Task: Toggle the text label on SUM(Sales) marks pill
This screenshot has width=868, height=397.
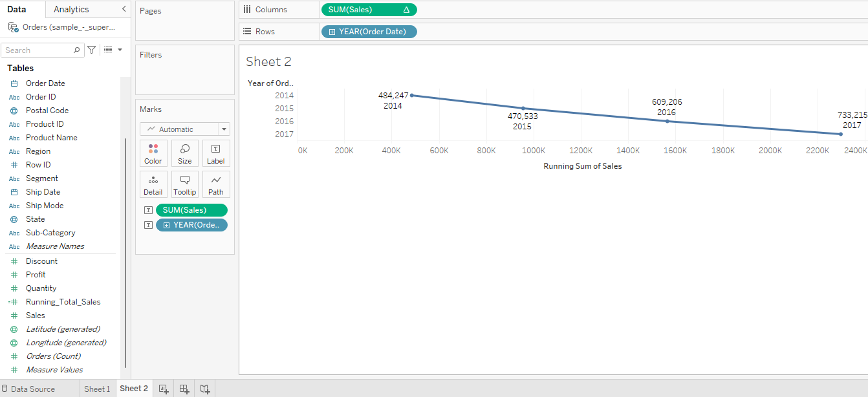Action: pos(148,209)
